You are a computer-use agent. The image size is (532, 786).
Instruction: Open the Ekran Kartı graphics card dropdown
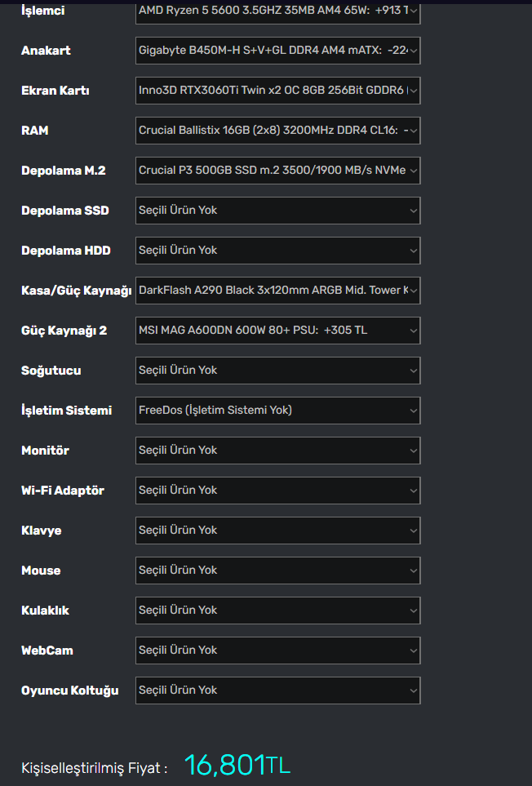(x=277, y=91)
